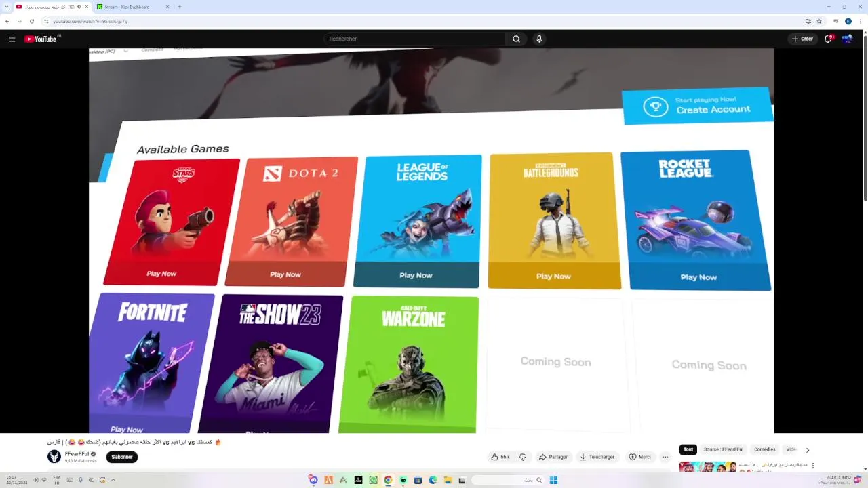Image resolution: width=868 pixels, height=488 pixels.
Task: Dislike the video with thumbs down
Action: 522,457
